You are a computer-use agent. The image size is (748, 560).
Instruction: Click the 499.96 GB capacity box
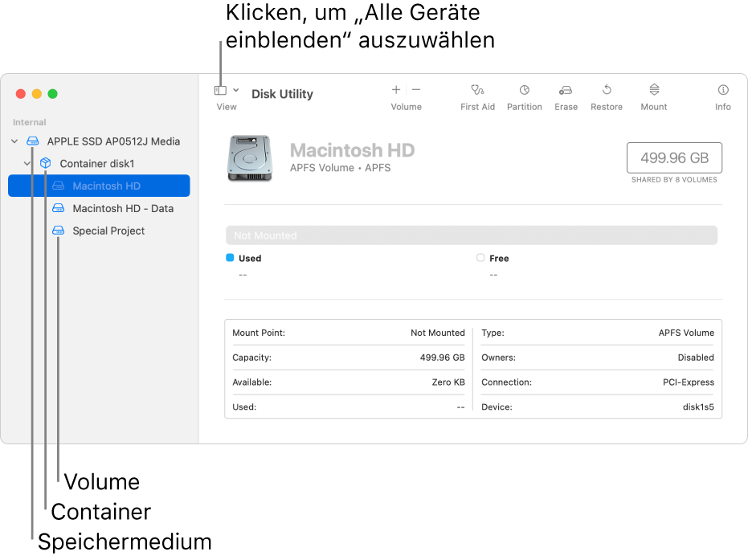pos(674,158)
